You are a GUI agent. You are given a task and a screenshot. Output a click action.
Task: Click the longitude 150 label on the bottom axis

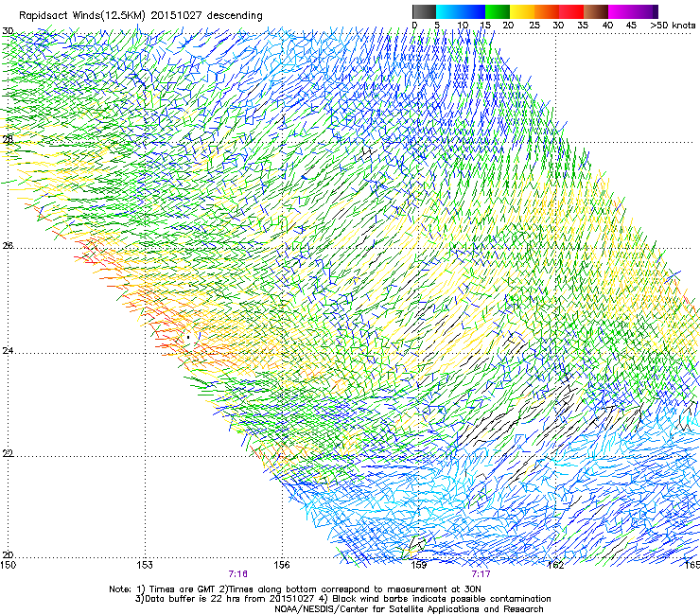pyautogui.click(x=8, y=565)
